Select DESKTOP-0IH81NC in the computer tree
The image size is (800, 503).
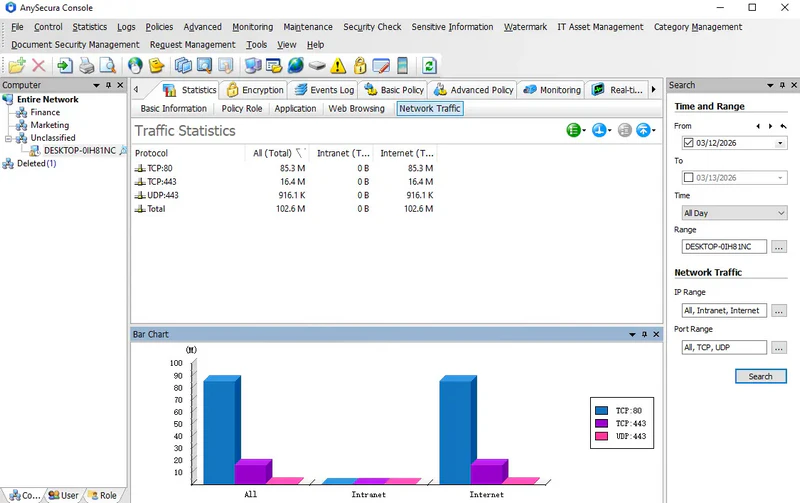pyautogui.click(x=80, y=150)
